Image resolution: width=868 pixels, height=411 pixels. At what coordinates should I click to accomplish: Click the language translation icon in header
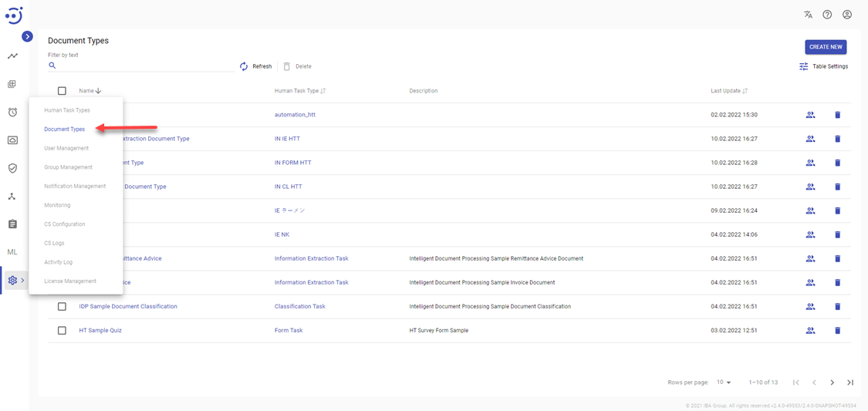pos(808,15)
